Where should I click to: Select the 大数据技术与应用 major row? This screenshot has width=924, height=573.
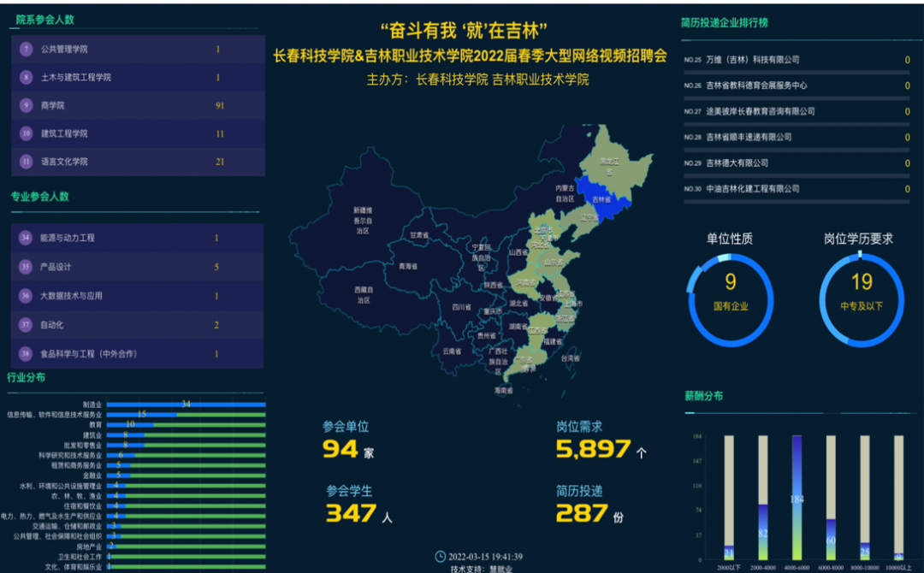pyautogui.click(x=138, y=296)
